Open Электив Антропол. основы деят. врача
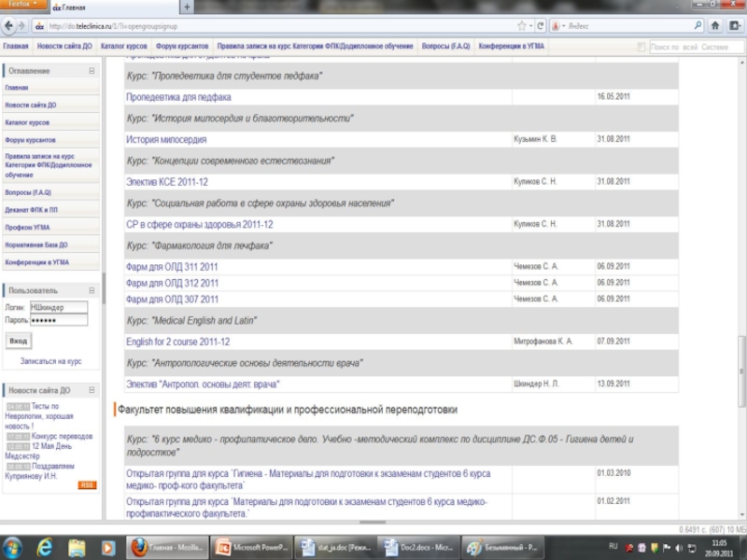The width and height of the screenshot is (747, 560). pyautogui.click(x=203, y=384)
